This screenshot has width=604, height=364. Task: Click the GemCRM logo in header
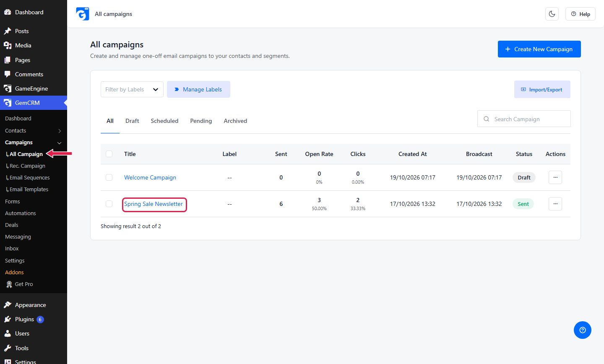coord(83,14)
